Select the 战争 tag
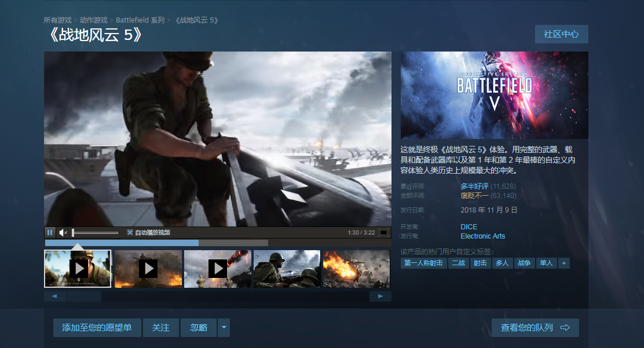This screenshot has height=348, width=644. coord(524,263)
